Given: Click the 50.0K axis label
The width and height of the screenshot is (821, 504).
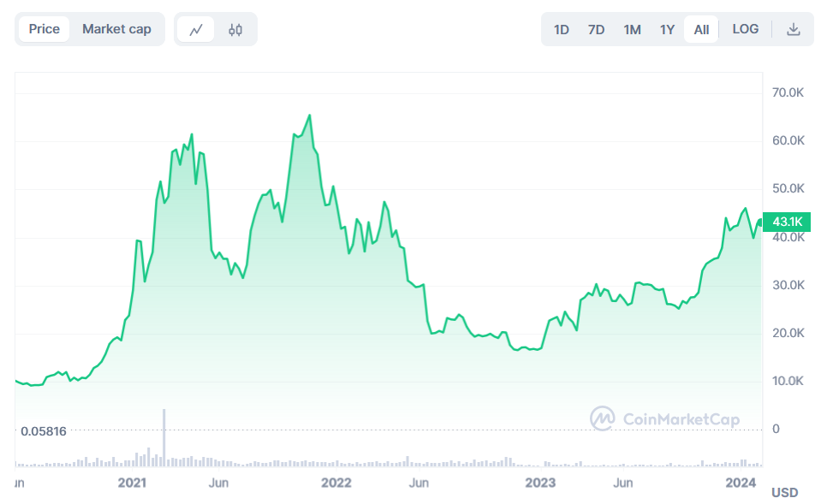Looking at the screenshot, I should pos(788,188).
